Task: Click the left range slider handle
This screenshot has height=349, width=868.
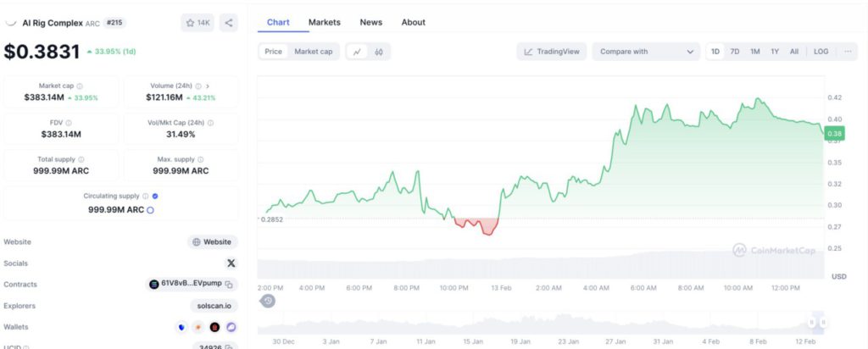Action: [x=811, y=323]
